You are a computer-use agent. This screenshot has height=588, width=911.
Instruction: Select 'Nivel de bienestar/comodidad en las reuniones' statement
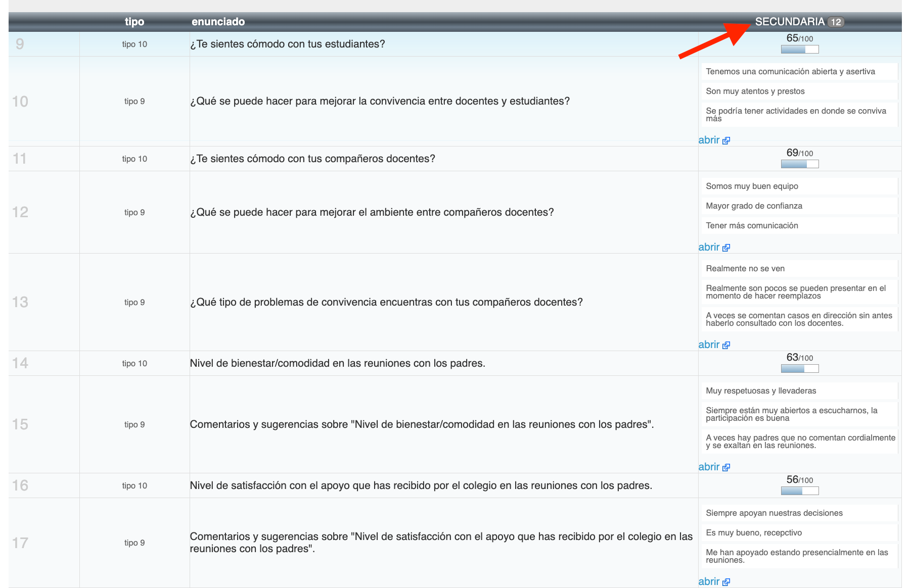point(337,363)
